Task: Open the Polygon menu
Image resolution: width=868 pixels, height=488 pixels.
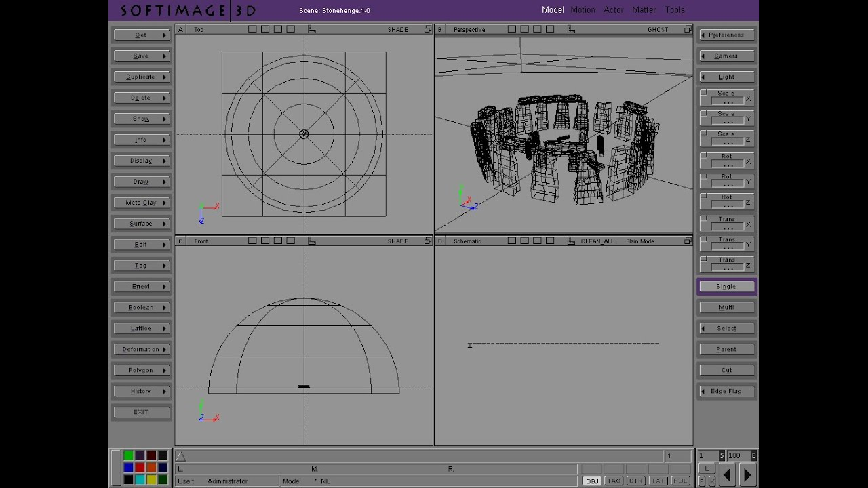Action: coord(141,370)
